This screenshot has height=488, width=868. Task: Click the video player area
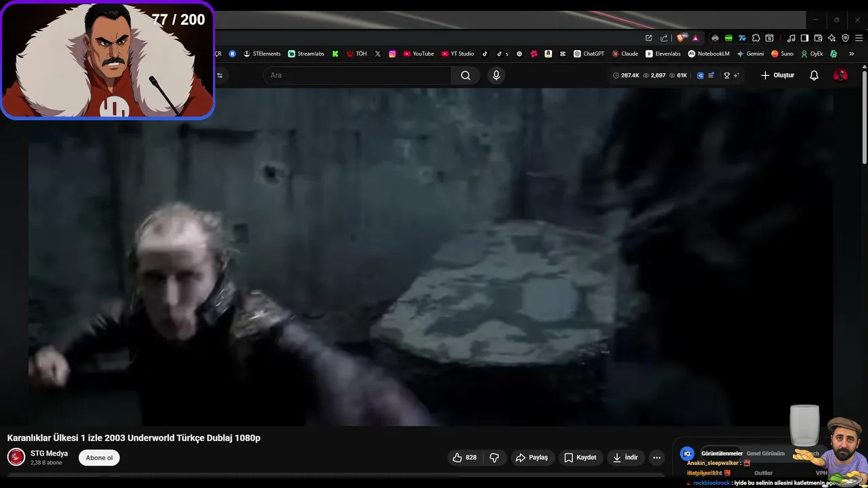tap(431, 257)
